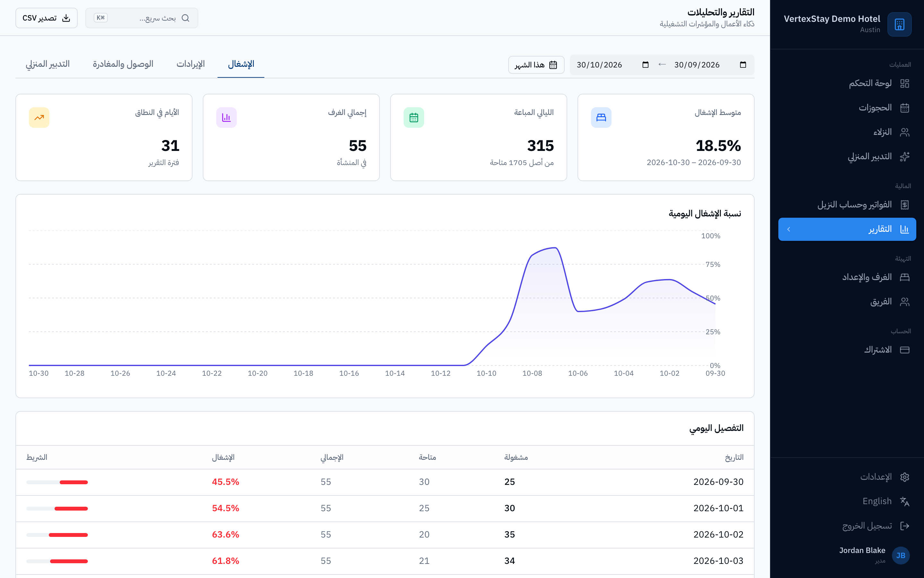This screenshot has height=578, width=924.
Task: Click the 2026-10-03 date cell
Action: click(718, 561)
